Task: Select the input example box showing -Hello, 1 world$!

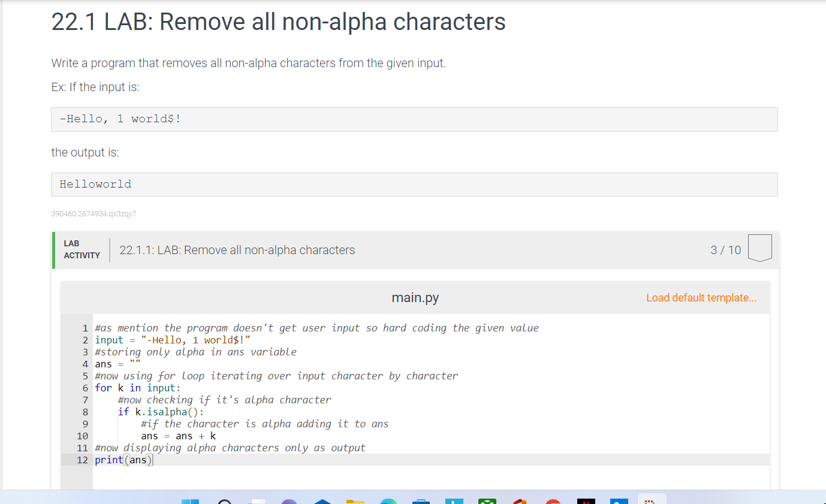Action: (x=414, y=119)
